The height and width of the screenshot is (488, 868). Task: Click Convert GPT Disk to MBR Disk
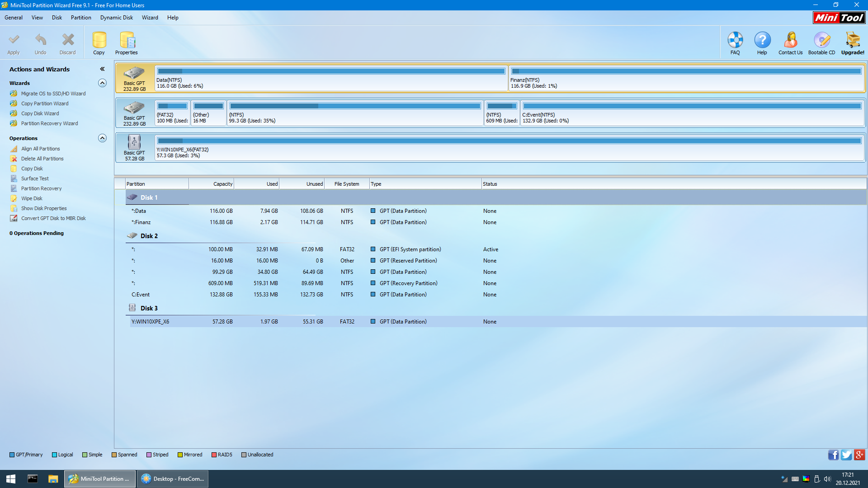(53, 218)
